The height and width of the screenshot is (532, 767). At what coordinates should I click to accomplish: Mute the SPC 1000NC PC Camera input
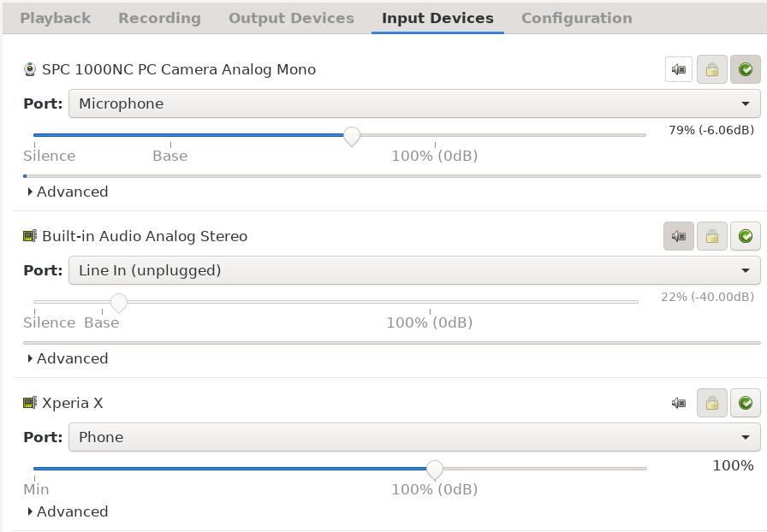coord(679,69)
